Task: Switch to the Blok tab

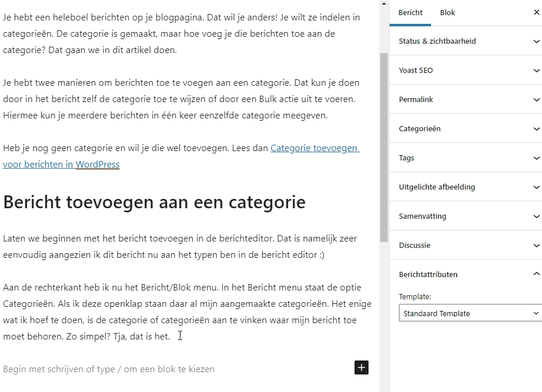Action: point(447,12)
